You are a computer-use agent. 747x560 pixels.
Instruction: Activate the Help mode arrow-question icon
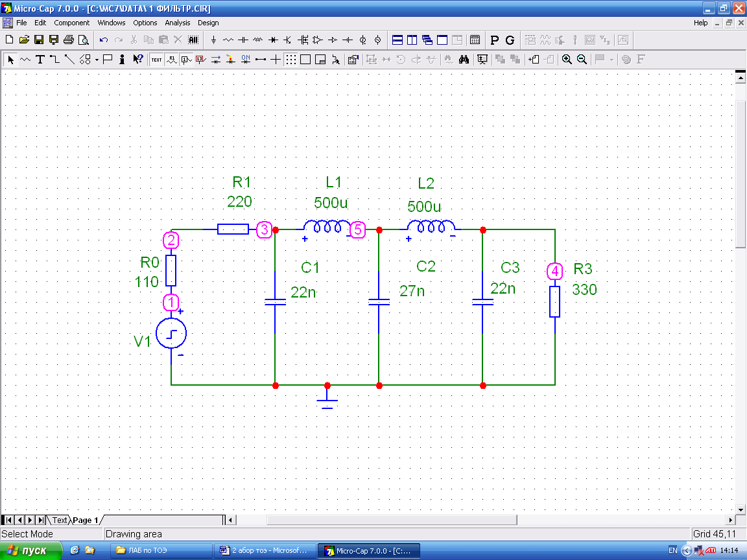pos(137,60)
